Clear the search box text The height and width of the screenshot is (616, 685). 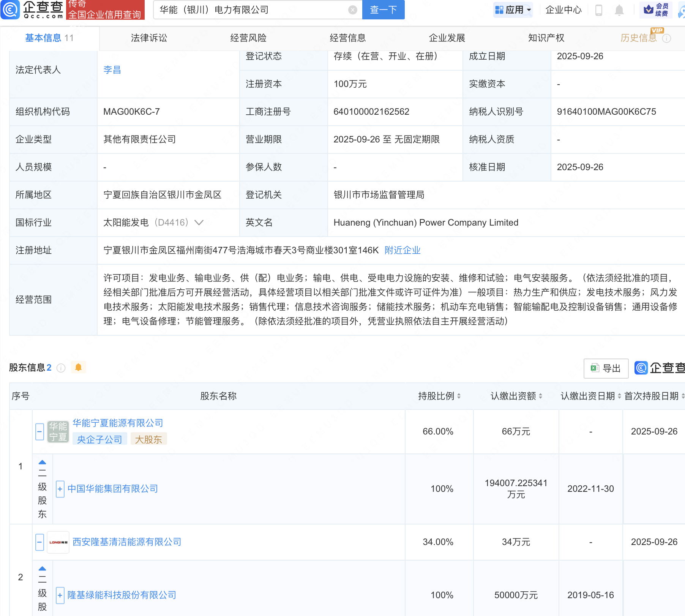point(352,10)
